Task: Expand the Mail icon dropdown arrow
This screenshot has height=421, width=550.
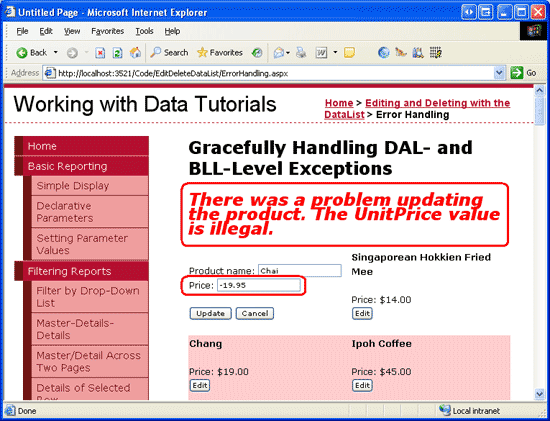Action: (x=288, y=53)
